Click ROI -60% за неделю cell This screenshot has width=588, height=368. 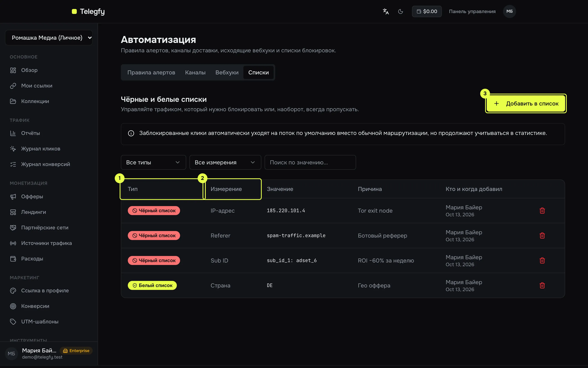pos(386,261)
